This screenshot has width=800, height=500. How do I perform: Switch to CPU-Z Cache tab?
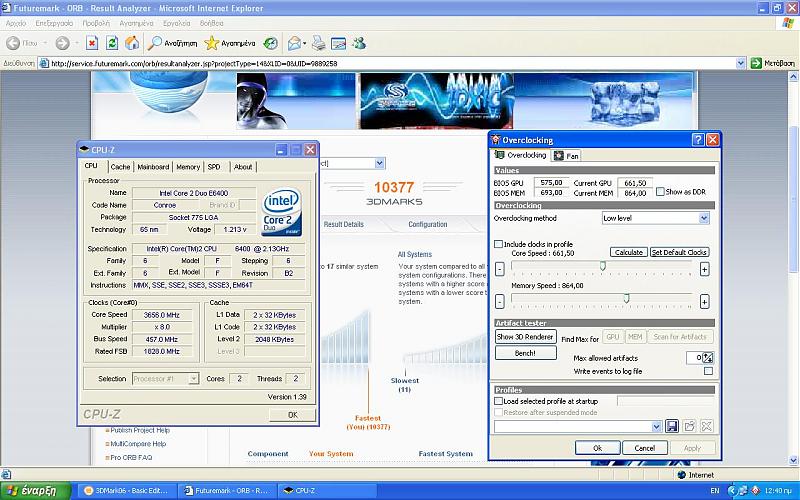coord(120,167)
